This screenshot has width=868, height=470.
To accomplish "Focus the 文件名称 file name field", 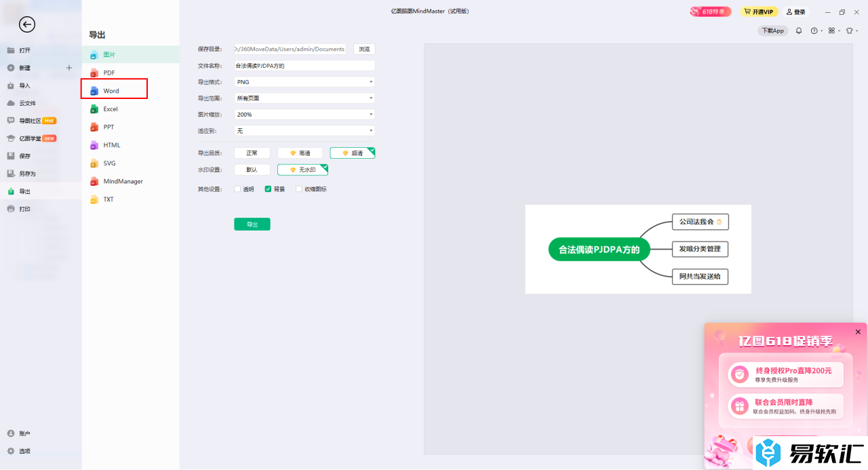I will click(304, 66).
